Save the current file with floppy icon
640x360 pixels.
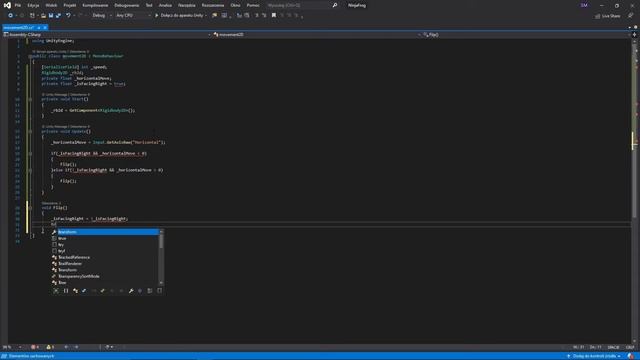[51, 16]
